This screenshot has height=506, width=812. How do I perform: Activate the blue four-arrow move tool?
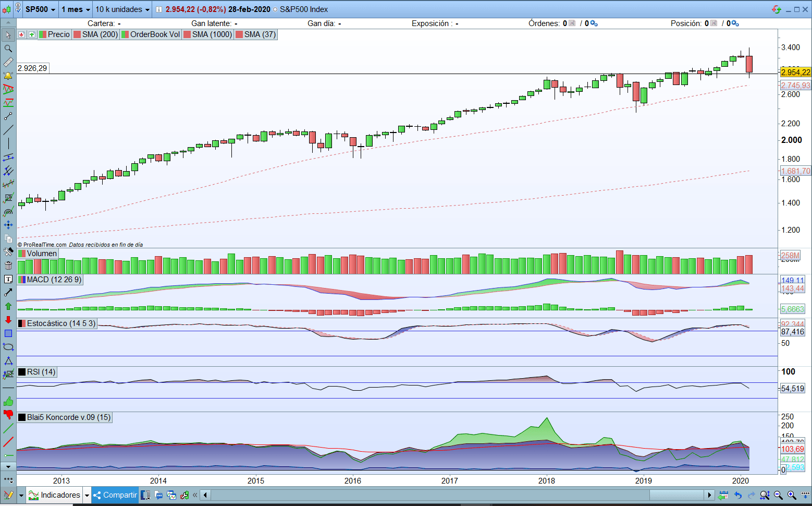click(x=8, y=225)
